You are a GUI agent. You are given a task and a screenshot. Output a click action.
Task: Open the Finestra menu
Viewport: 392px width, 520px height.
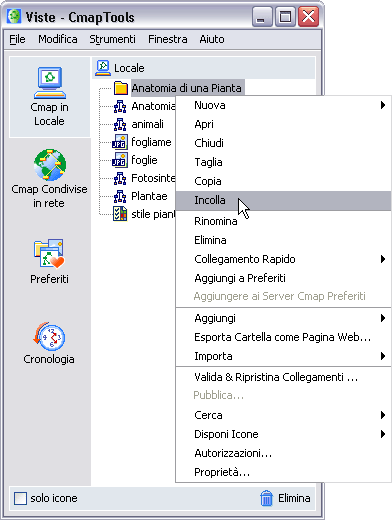168,39
